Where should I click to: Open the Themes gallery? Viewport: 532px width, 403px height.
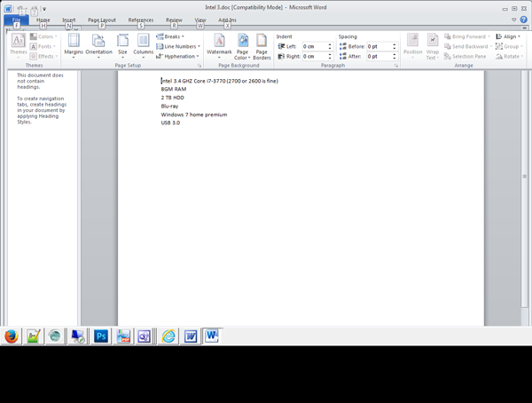coord(18,45)
